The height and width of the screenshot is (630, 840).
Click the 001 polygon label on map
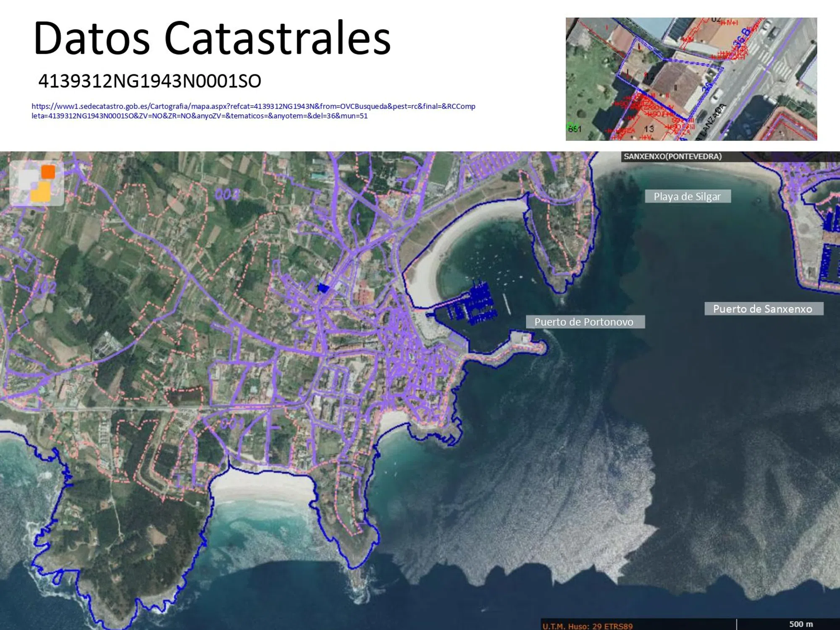232,423
